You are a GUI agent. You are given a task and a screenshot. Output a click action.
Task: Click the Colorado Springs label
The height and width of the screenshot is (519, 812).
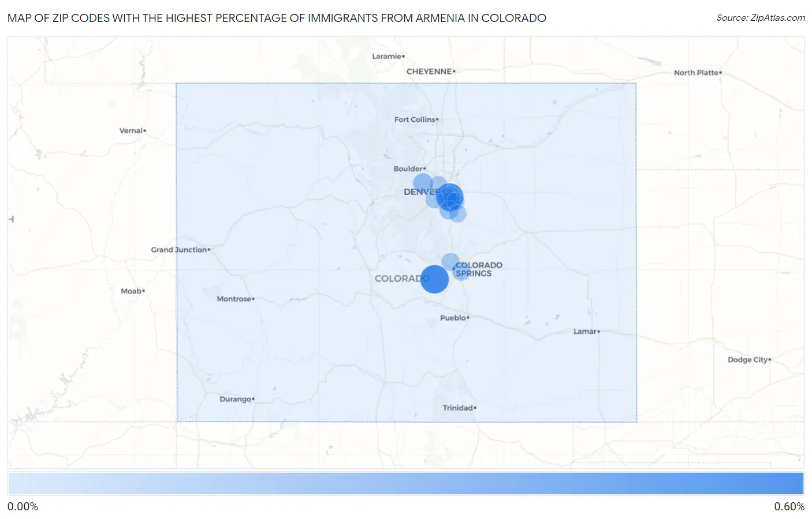(478, 269)
